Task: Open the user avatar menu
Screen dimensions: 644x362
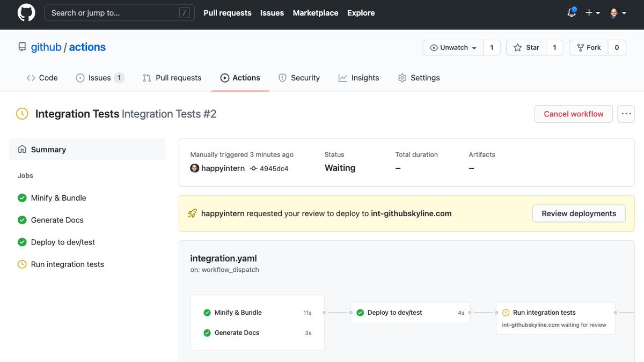Action: [618, 13]
